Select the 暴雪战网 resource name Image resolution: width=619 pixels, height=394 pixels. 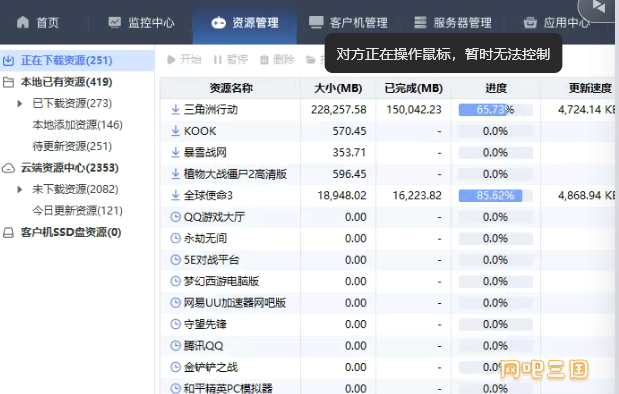205,152
